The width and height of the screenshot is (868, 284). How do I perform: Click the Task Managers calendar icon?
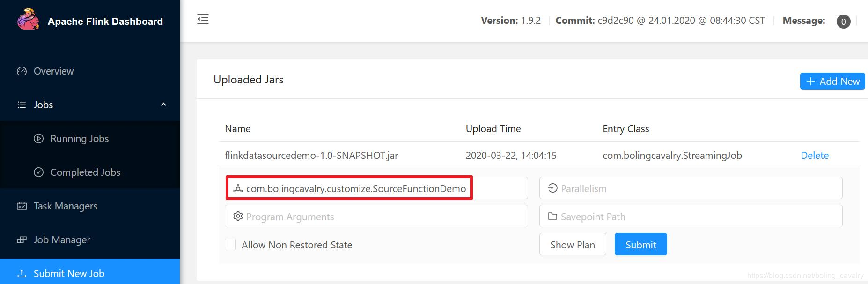[22, 206]
